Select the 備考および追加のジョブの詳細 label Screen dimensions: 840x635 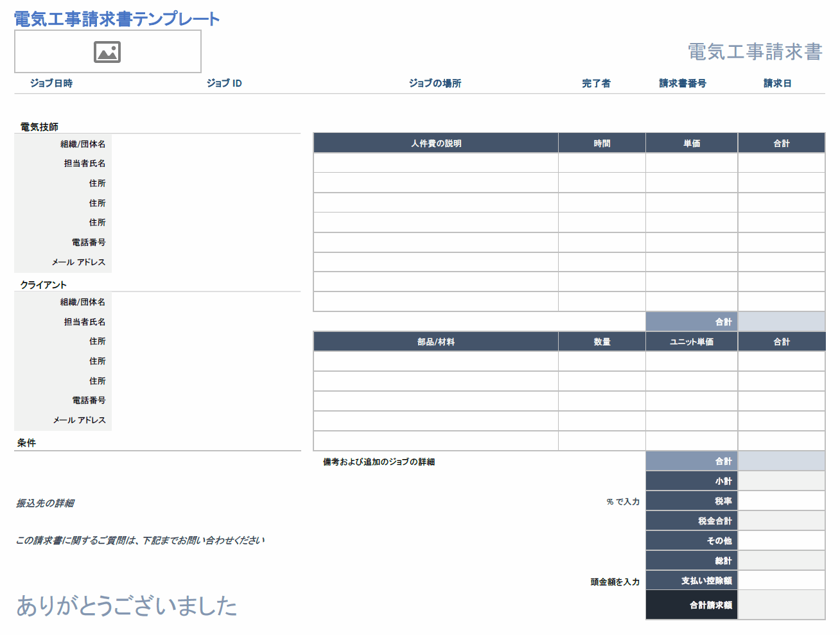point(379,462)
